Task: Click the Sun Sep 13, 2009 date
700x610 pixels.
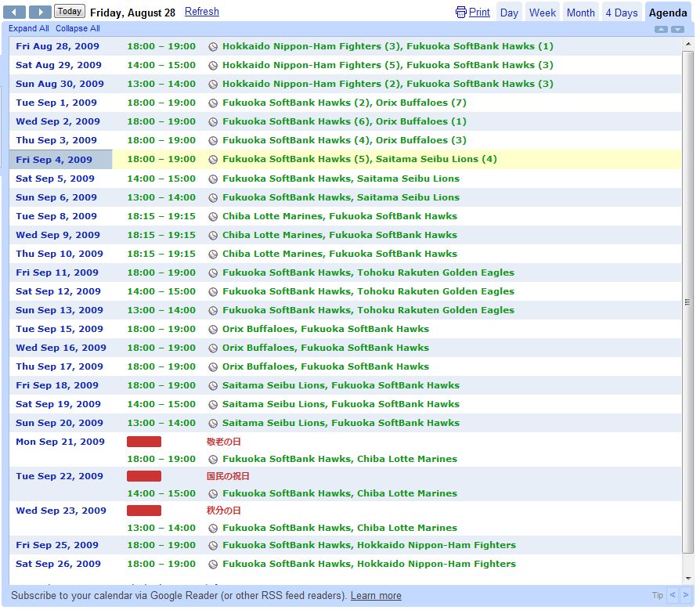Action: [60, 310]
